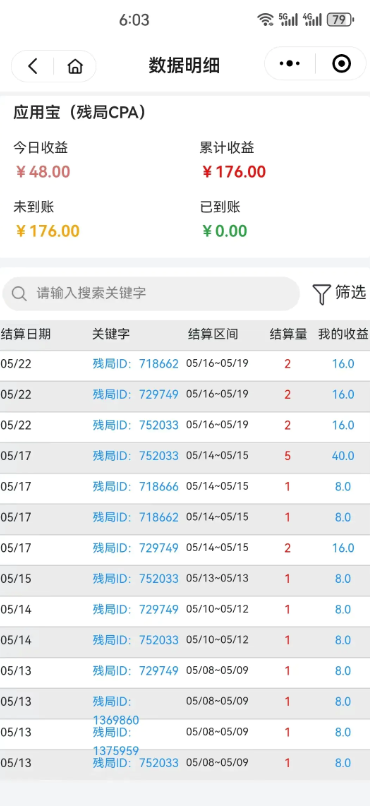Image resolution: width=370 pixels, height=806 pixels.
Task: Go to home via house icon
Action: (75, 66)
